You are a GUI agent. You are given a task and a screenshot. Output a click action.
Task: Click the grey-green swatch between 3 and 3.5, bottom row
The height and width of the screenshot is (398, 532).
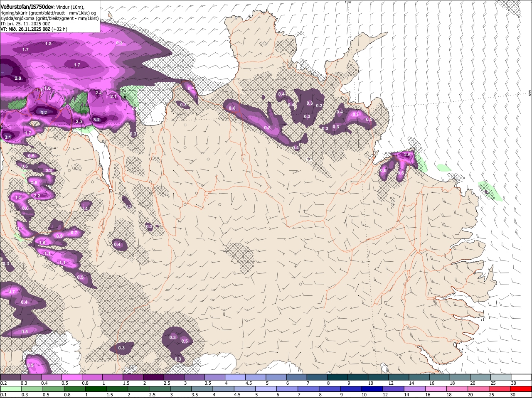click(181, 389)
